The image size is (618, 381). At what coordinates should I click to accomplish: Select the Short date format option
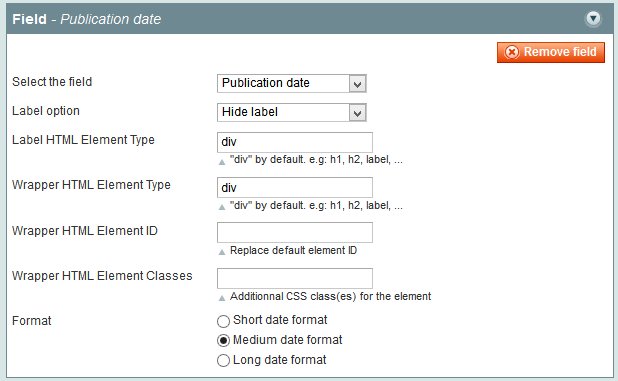pyautogui.click(x=223, y=321)
